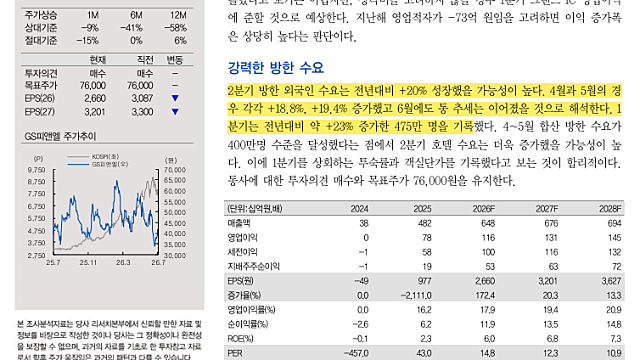Image resolution: width=640 pixels, height=360 pixels.
Task: Select the '1M' column header
Action: (93, 15)
